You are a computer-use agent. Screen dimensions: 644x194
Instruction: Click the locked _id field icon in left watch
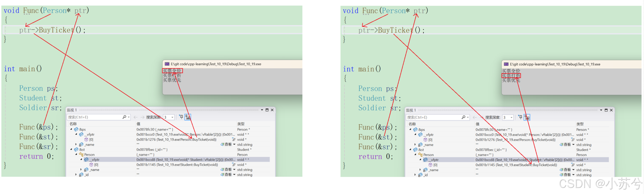(x=81, y=175)
